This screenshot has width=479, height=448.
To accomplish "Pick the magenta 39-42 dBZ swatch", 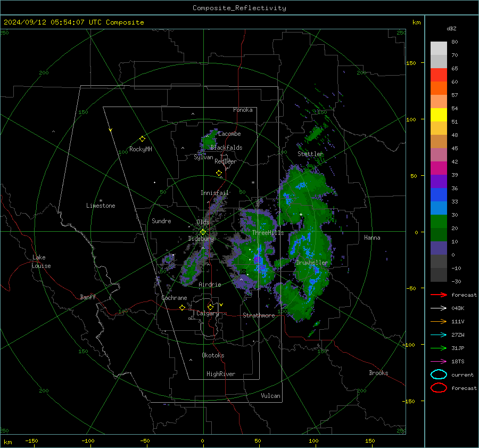I will tap(439, 168).
